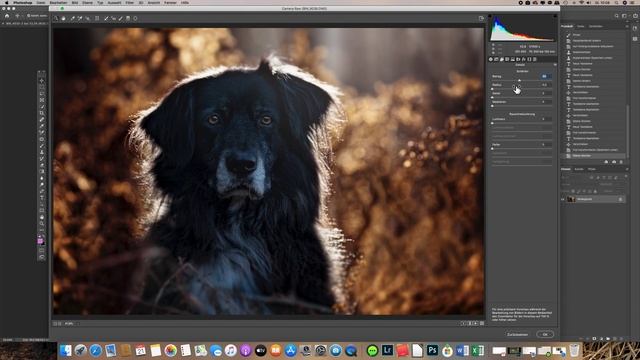This screenshot has height=360, width=640.
Task: Click the sharpening amount value field
Action: [x=547, y=76]
